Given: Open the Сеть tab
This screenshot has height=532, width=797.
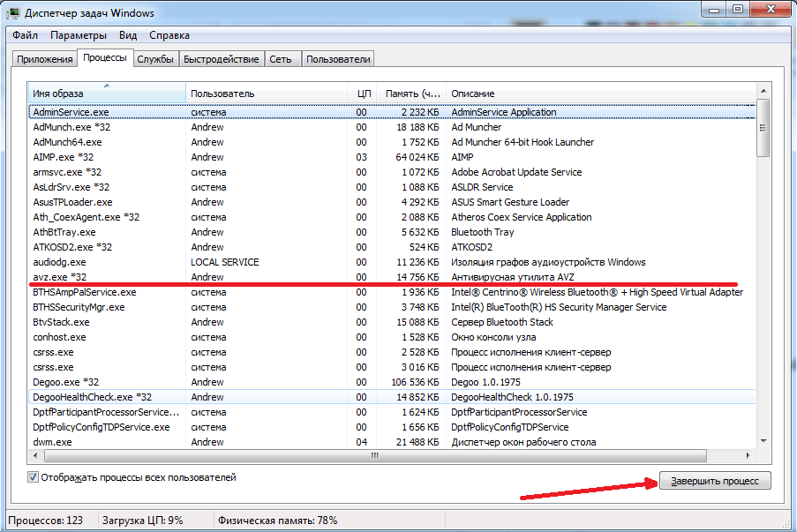Looking at the screenshot, I should click(x=281, y=59).
